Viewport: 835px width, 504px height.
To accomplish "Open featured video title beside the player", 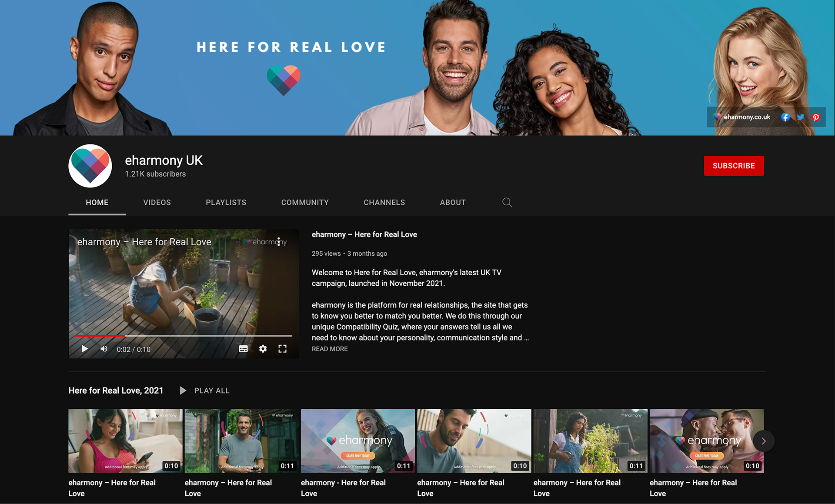I will (364, 234).
